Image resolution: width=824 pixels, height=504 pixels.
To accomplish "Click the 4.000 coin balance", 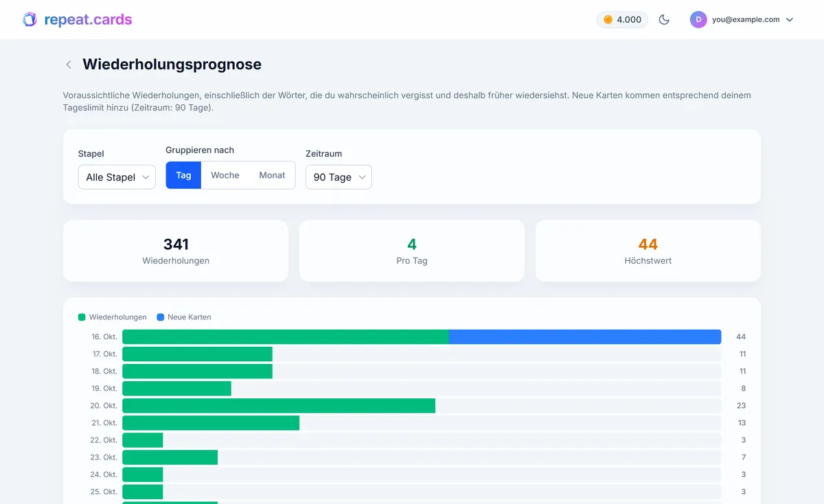I will tap(622, 19).
